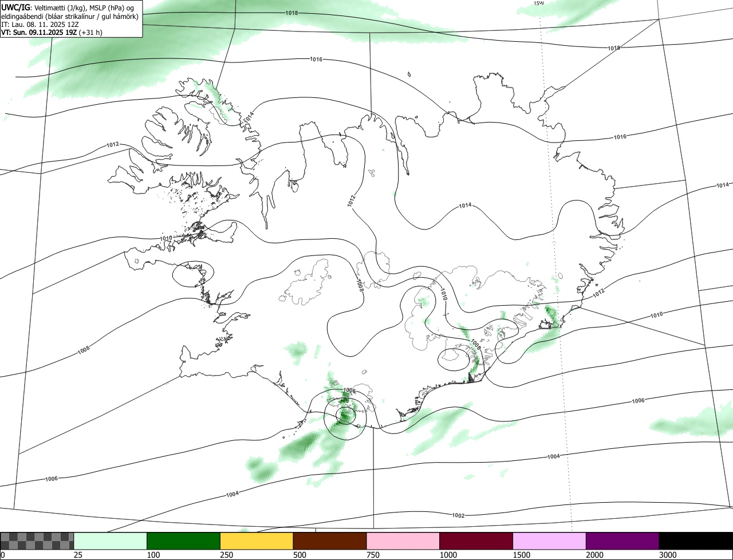Screen dimensions: 733x560
Task: Click the deep purple 2000–3000 legend swatch
Action: (x=622, y=541)
